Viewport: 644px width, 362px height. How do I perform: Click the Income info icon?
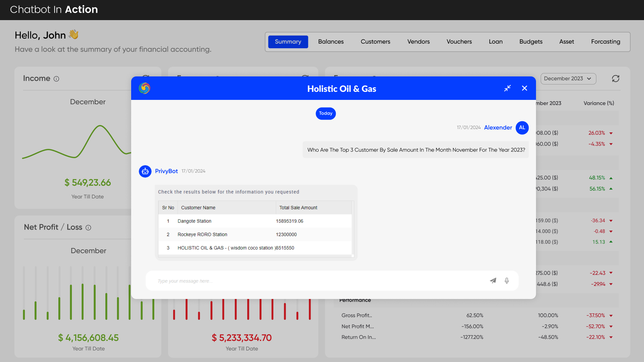tap(56, 79)
